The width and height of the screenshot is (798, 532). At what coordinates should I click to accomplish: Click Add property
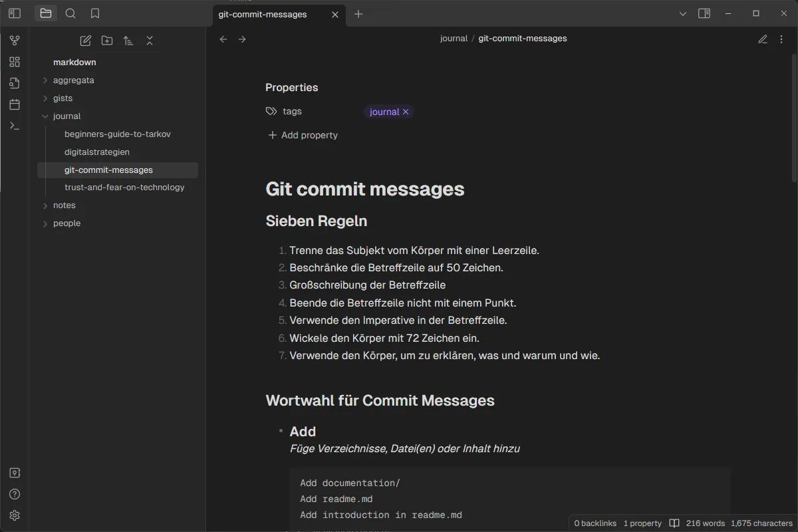point(302,135)
